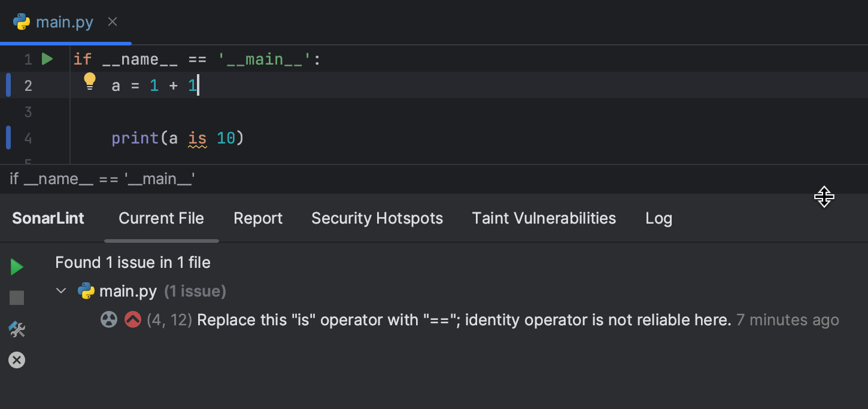Click line number 4 in the gutter
The image size is (868, 409).
[x=28, y=138]
